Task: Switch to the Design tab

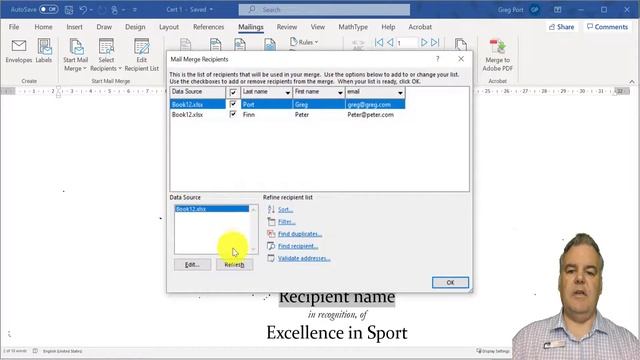Action: click(135, 27)
